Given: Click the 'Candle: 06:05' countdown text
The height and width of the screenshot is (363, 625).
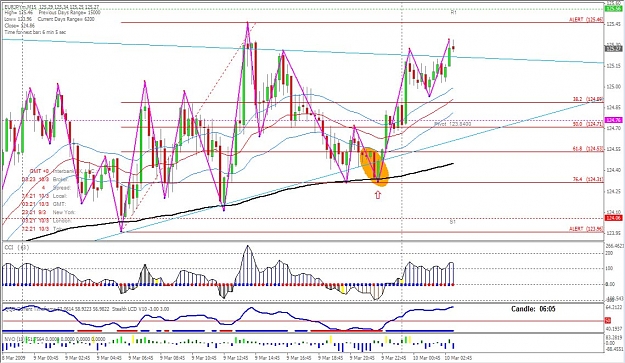Looking at the screenshot, I should pyautogui.click(x=533, y=309).
